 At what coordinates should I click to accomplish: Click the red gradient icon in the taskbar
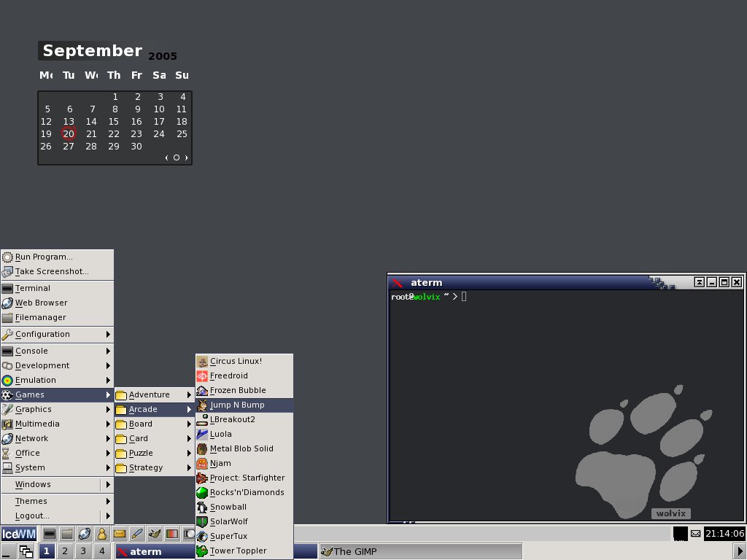[x=172, y=534]
